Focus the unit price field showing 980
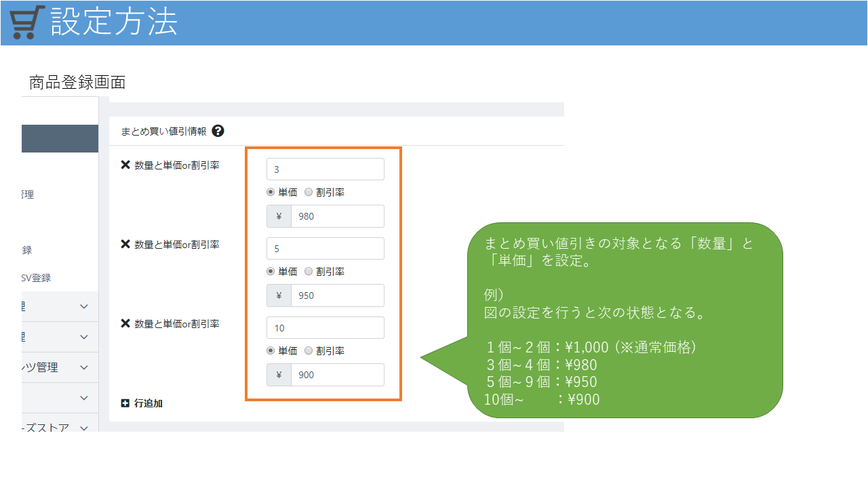 click(x=337, y=216)
